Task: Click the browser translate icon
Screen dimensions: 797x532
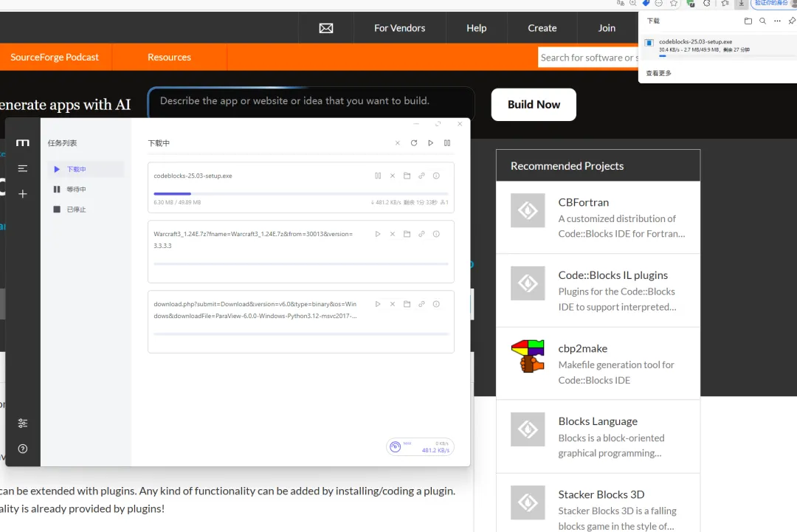Action: 620,3
